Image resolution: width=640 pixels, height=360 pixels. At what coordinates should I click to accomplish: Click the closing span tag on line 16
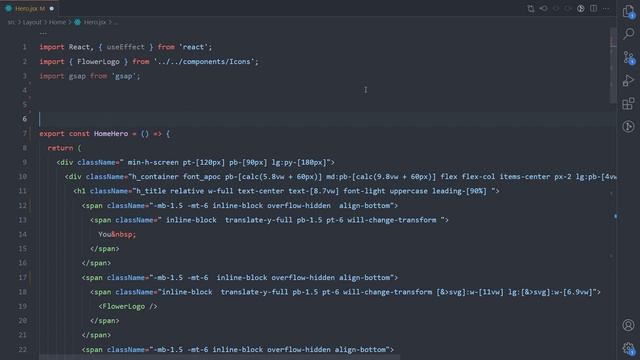(x=96, y=263)
